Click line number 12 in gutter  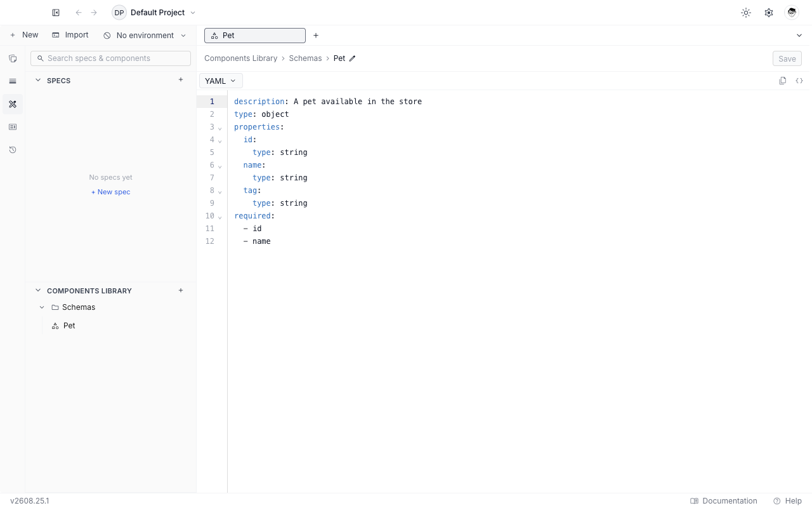[x=210, y=241]
